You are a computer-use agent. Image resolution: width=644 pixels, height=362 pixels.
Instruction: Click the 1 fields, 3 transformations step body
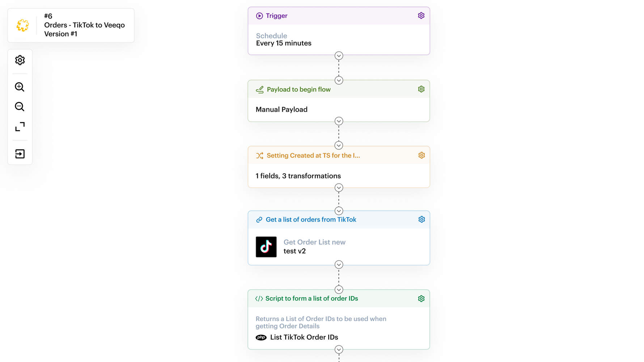pyautogui.click(x=297, y=176)
